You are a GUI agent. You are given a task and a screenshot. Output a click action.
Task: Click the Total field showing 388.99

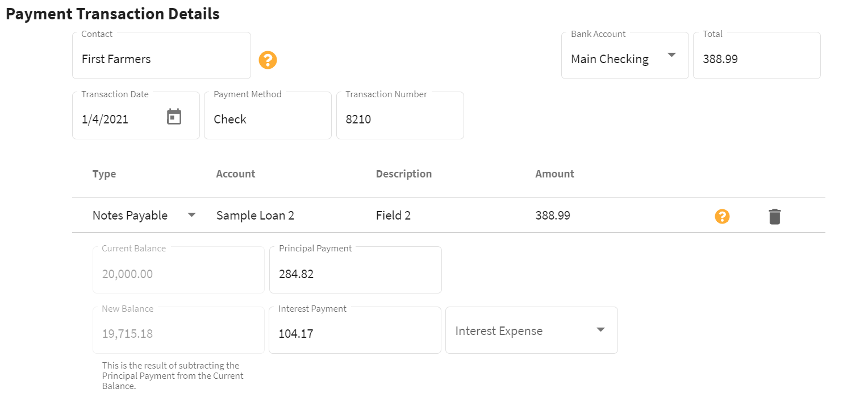pos(757,55)
